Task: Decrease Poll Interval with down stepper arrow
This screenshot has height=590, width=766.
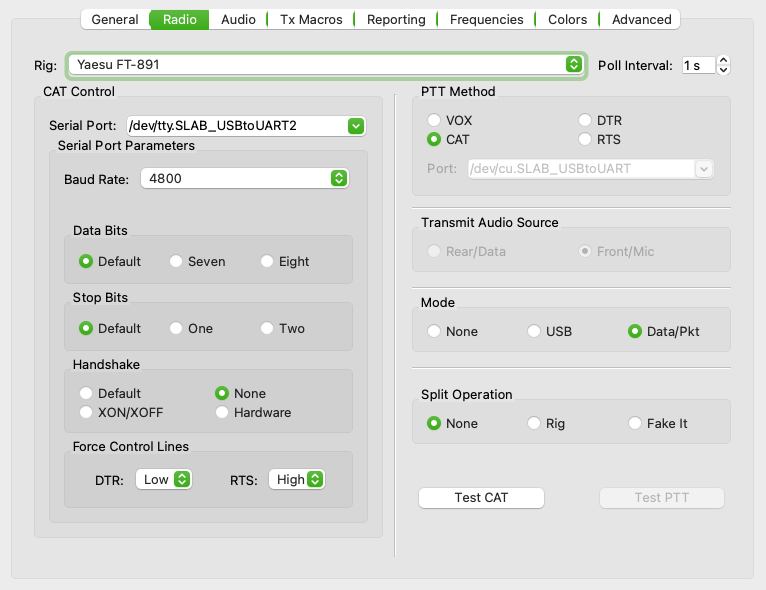Action: (x=723, y=70)
